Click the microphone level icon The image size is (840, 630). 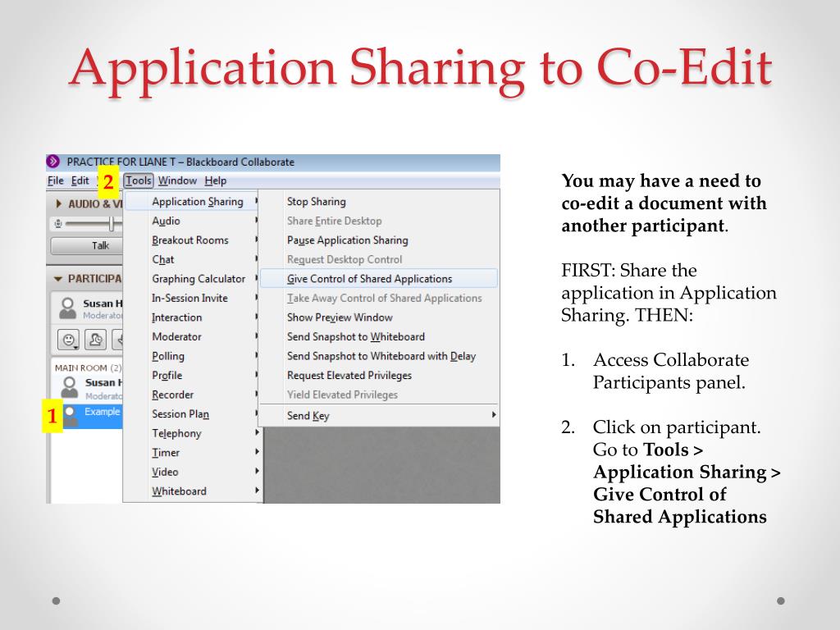[x=58, y=223]
